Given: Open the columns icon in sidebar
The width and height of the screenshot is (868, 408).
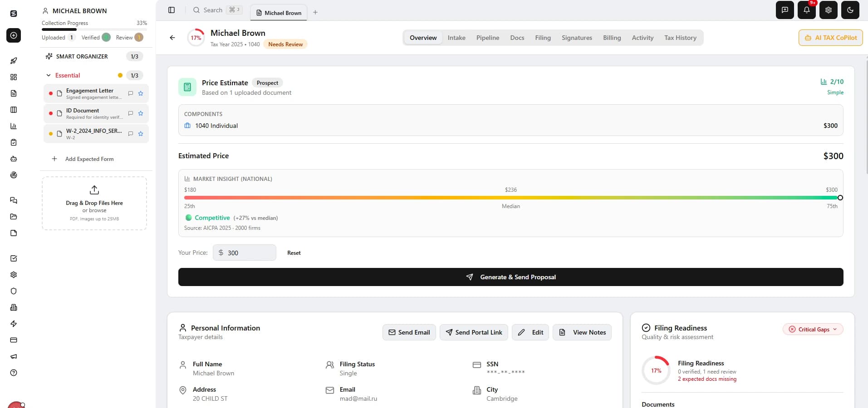Looking at the screenshot, I should point(14,110).
